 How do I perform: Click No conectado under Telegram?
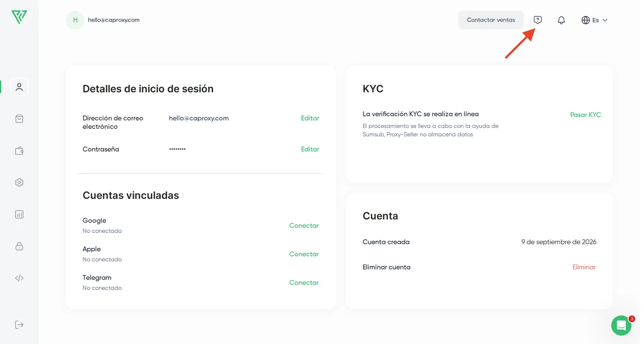(x=102, y=288)
